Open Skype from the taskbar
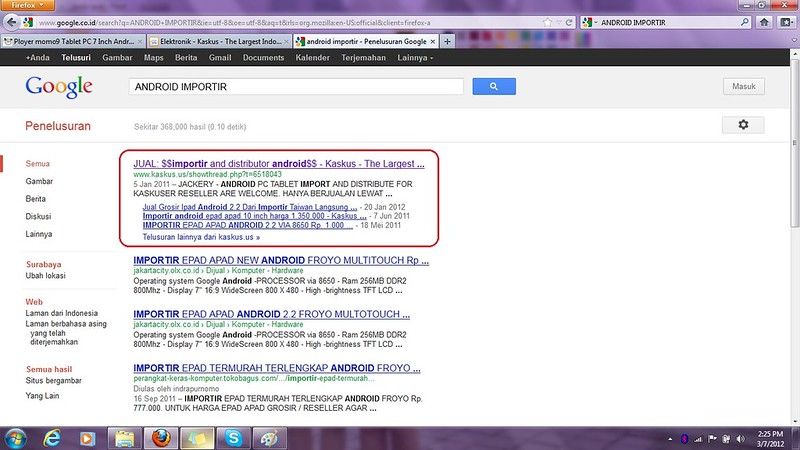This screenshot has width=800, height=450. 233,439
